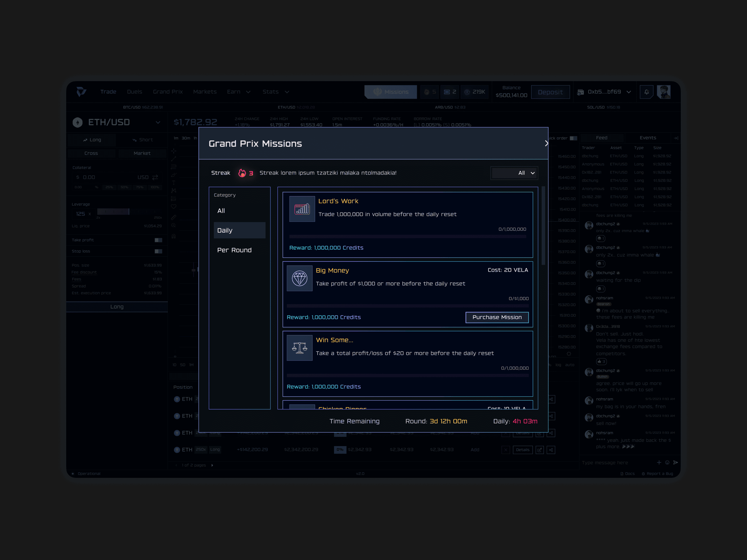Edit the last ETH position row
Viewport: 747px width, 560px height.
point(540,450)
